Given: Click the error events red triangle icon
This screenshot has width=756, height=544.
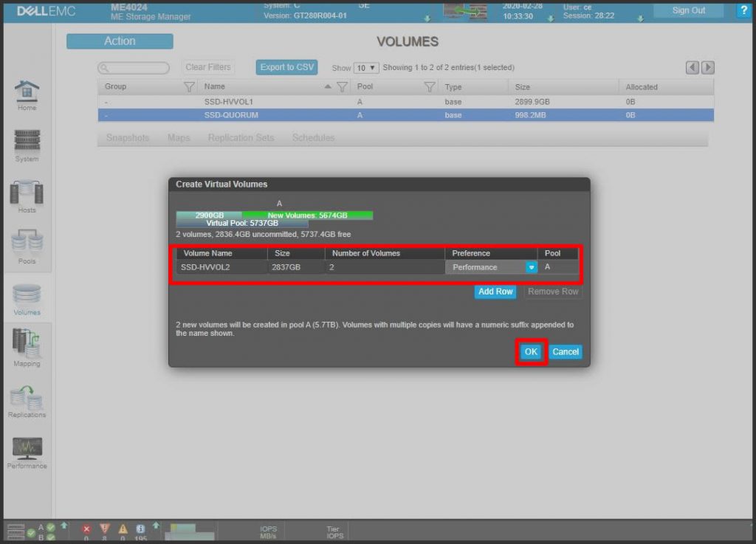Looking at the screenshot, I should 105,528.
